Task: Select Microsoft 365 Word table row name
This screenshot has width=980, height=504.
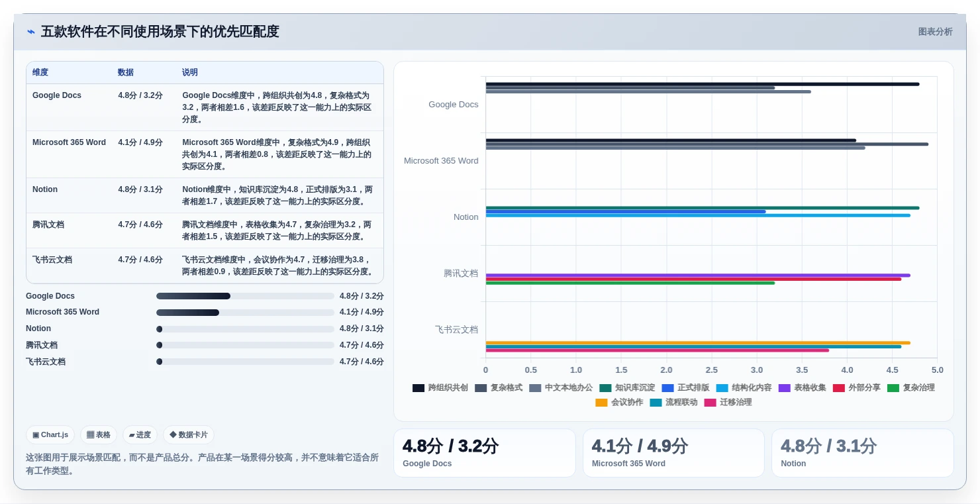Action: point(69,142)
